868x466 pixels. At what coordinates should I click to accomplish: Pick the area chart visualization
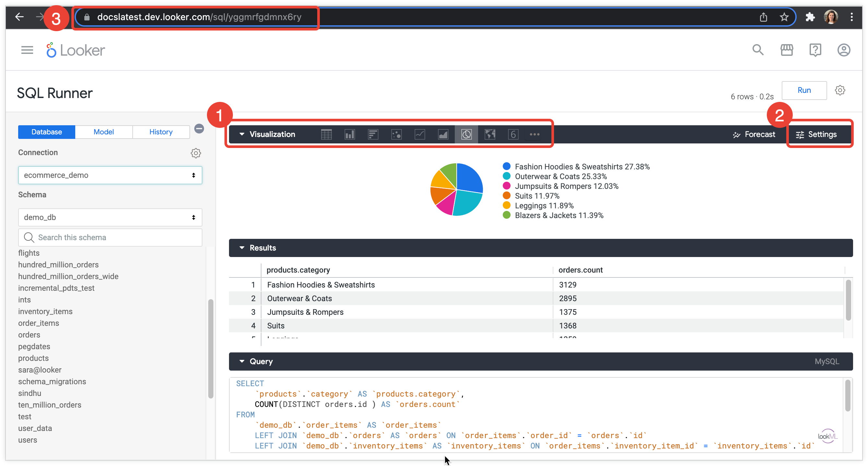coord(443,134)
